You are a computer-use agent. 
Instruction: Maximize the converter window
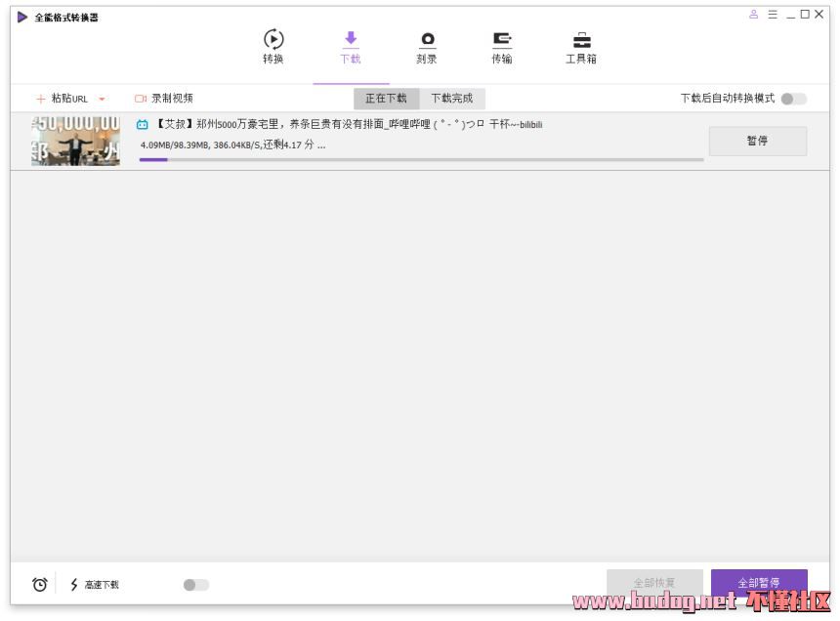click(x=805, y=15)
